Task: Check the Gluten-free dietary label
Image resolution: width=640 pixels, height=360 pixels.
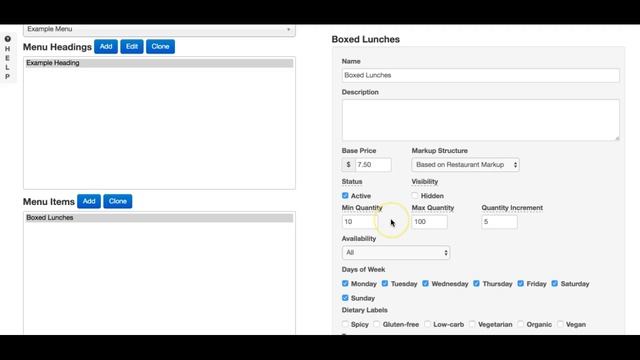Action: click(377, 324)
